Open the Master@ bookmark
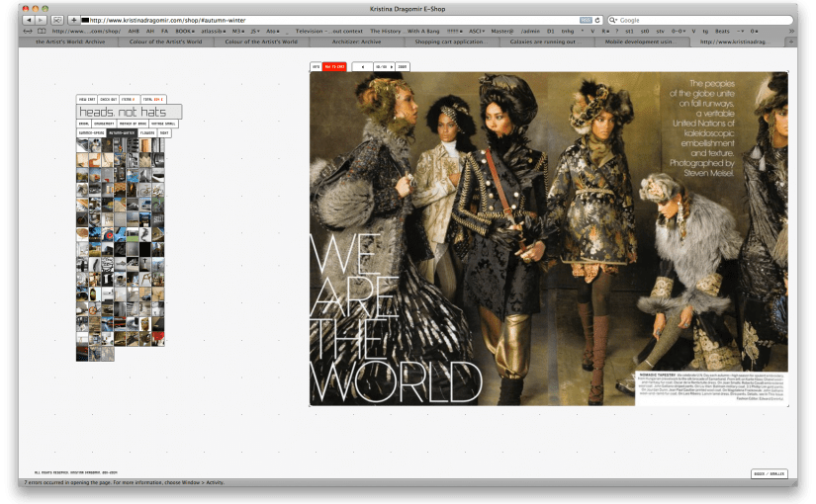 click(502, 32)
